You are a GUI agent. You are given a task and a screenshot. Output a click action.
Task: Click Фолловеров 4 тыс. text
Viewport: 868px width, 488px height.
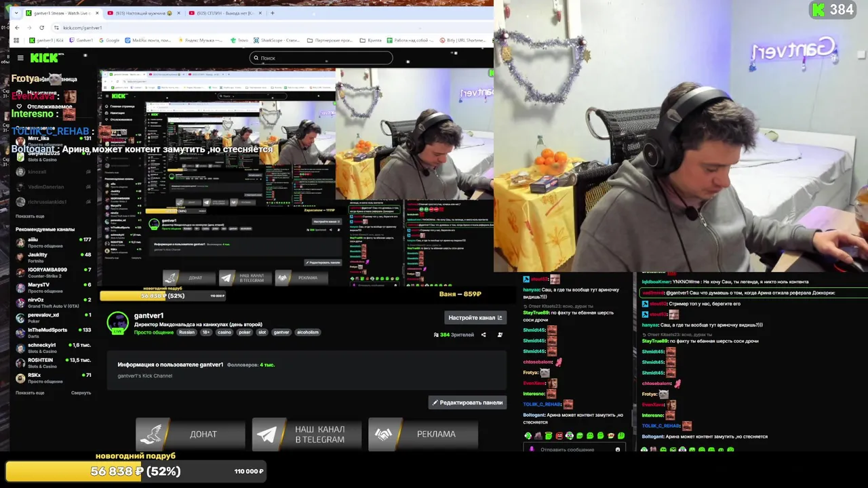(251, 365)
